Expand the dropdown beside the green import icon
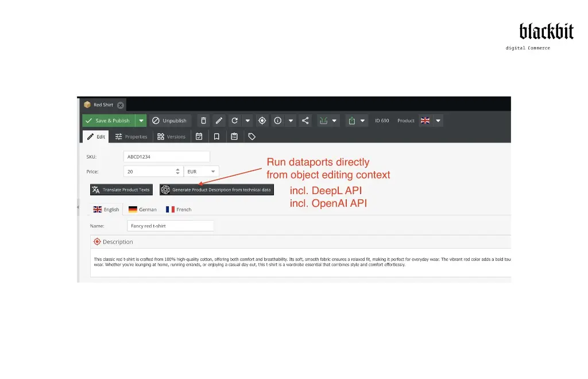Viewport: 588px width, 379px height. coord(334,121)
